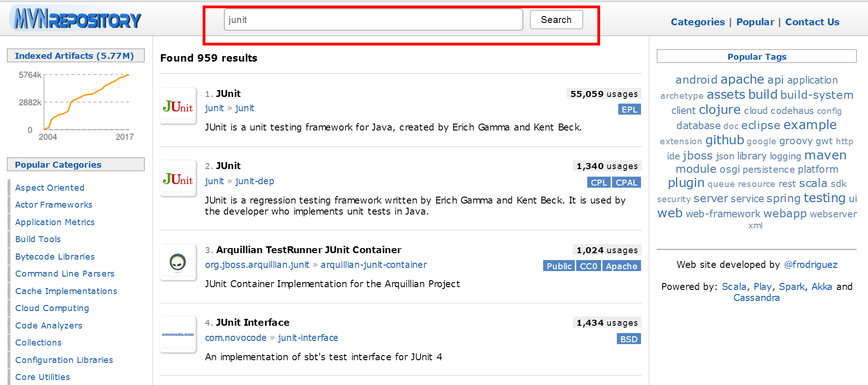
Task: Open the Scala powered-by link
Action: (x=734, y=287)
